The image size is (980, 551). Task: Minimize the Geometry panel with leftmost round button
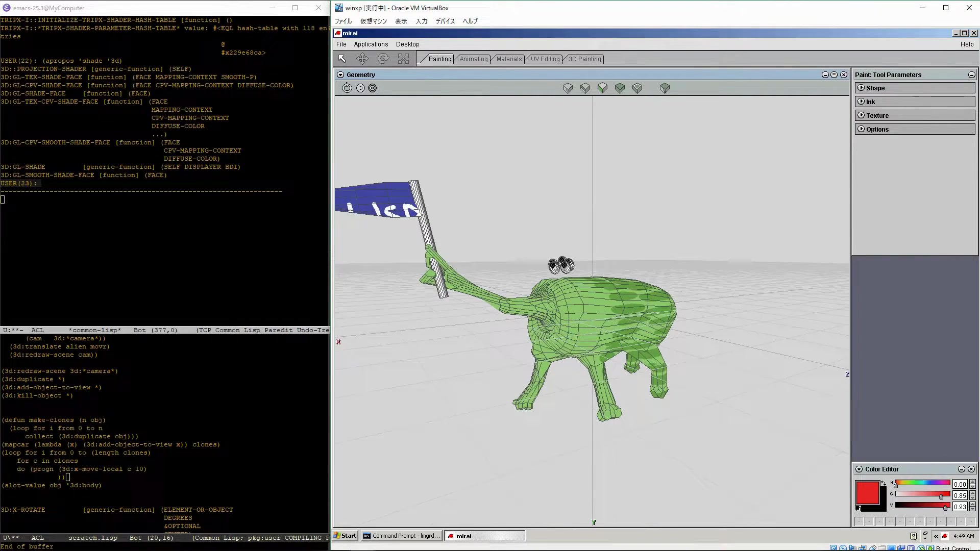[x=825, y=74]
